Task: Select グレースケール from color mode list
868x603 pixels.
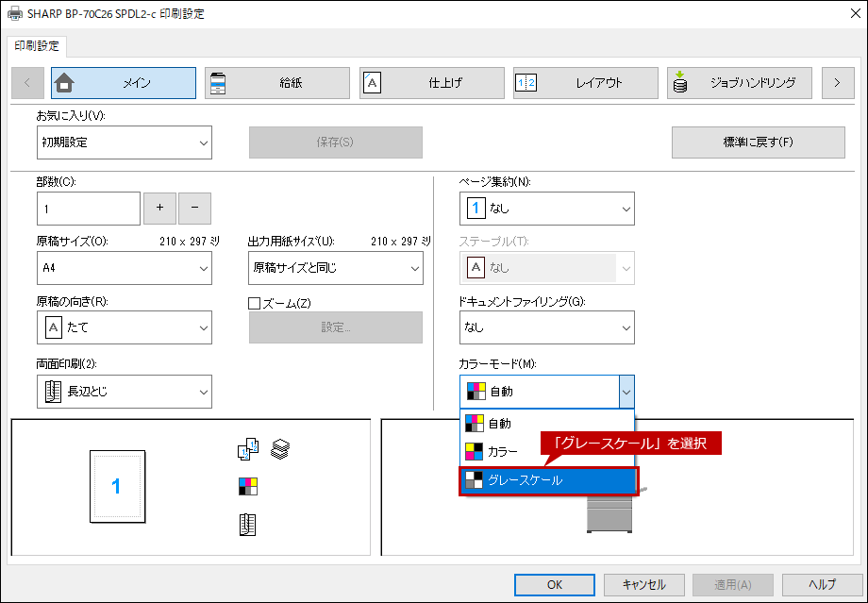Action: tap(548, 480)
